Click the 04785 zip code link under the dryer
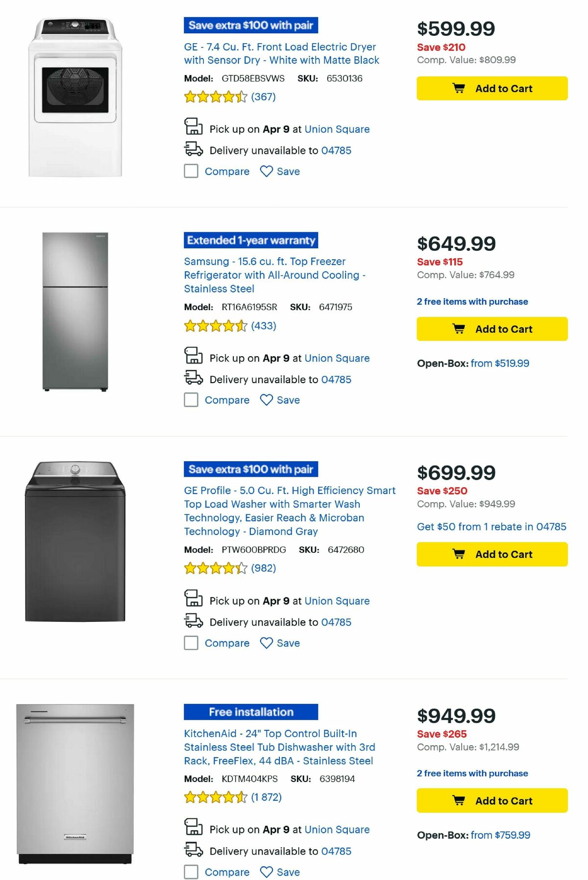Viewport: 588px width, 880px height. tap(336, 150)
